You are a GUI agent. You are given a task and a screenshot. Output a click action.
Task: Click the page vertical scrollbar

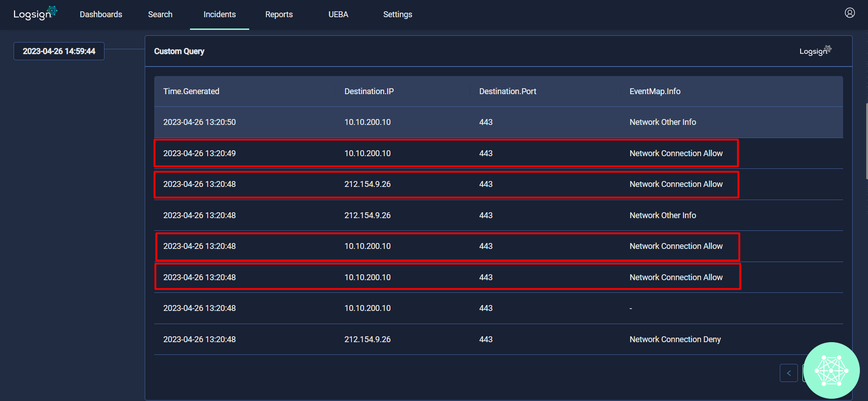coord(867,141)
